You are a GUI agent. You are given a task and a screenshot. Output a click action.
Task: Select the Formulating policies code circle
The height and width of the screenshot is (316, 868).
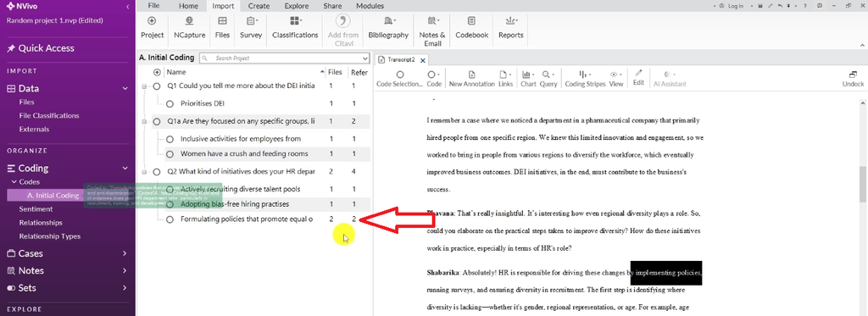[170, 219]
